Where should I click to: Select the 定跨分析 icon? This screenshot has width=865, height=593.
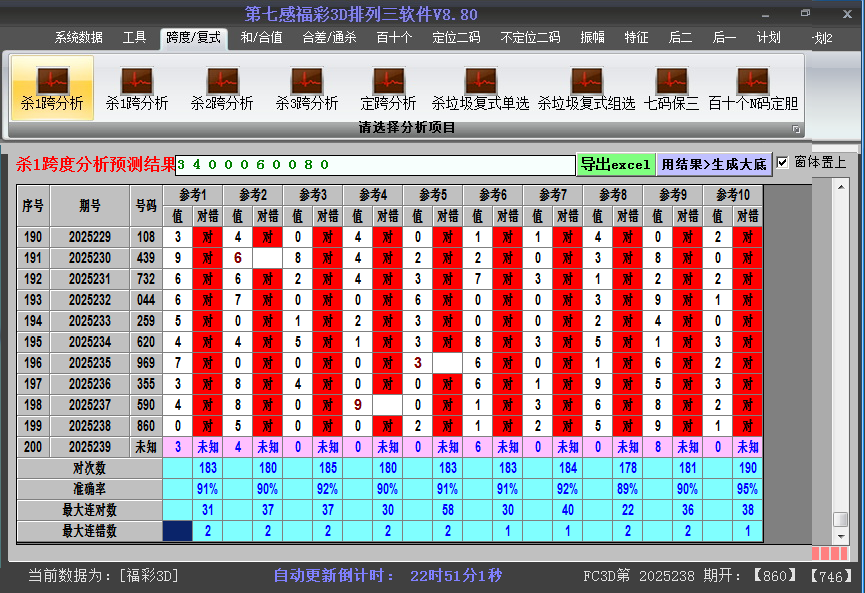click(388, 88)
